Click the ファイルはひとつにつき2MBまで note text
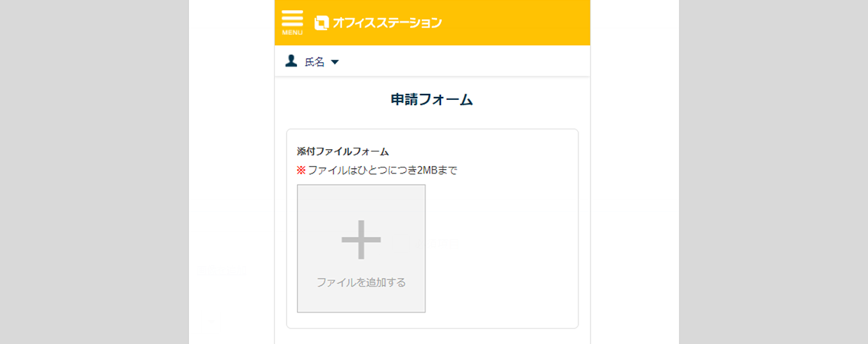 [x=383, y=170]
